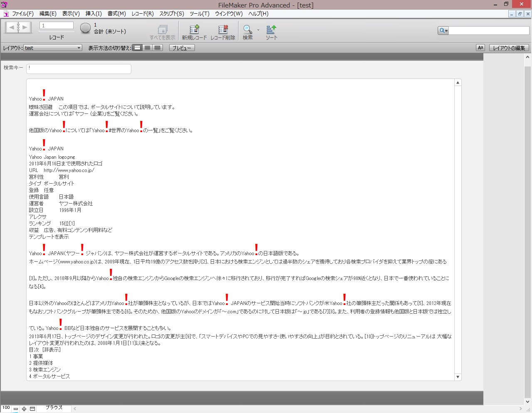The width and height of the screenshot is (532, 413).
Task: Click the record navigation slider
Action: point(57,32)
